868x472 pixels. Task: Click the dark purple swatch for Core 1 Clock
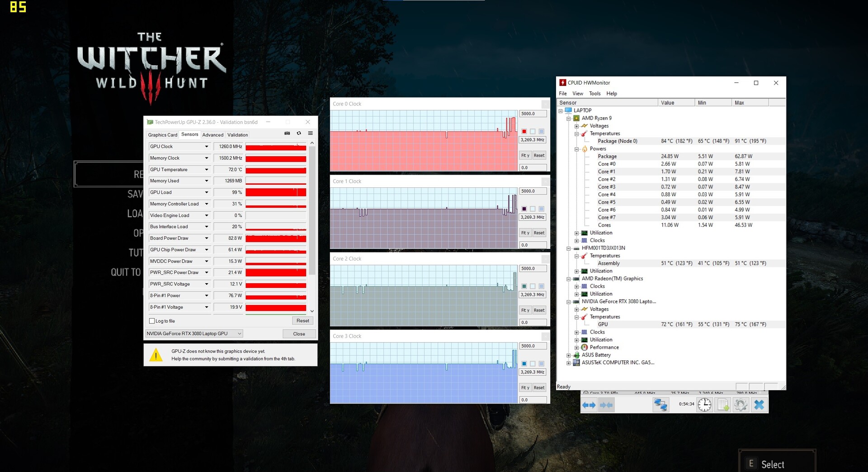524,209
